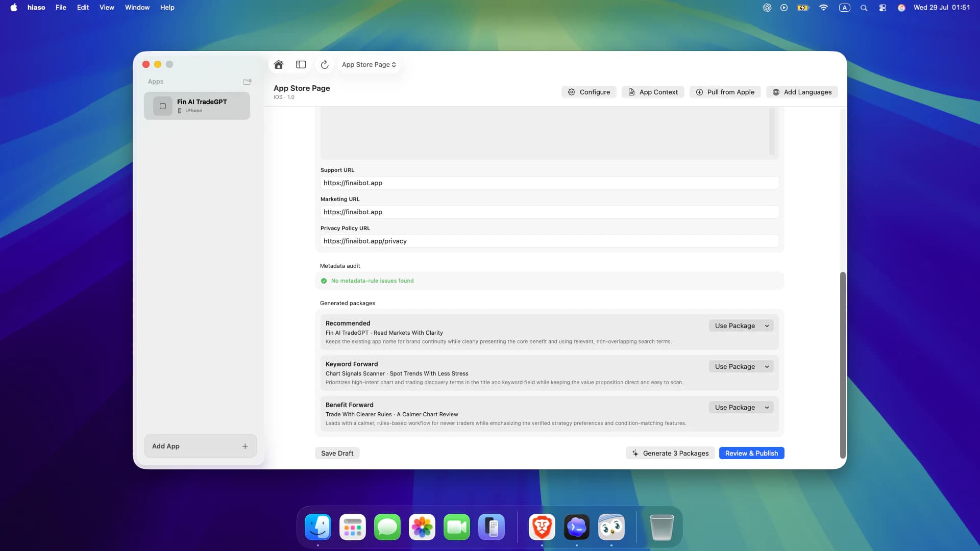Click Save Draft

[x=337, y=453]
